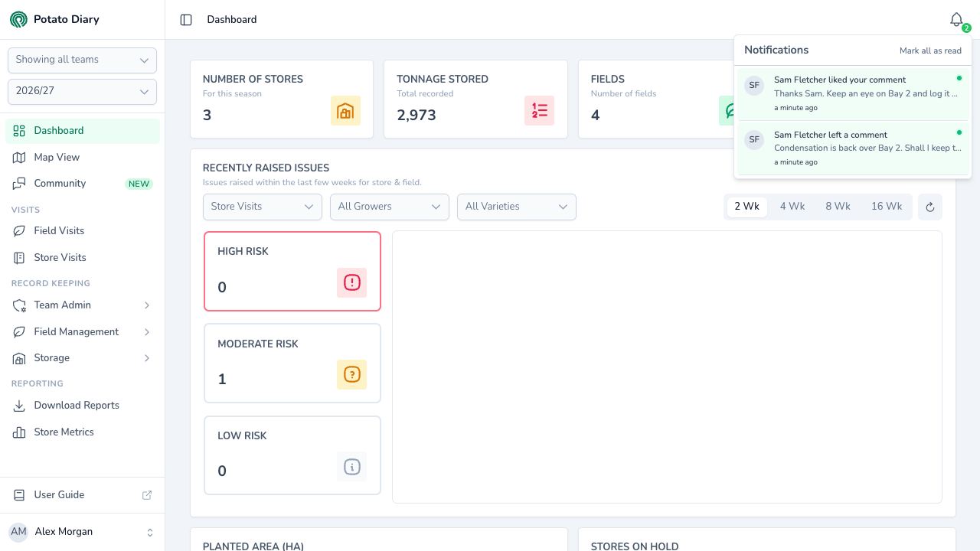Select the 4 Wk time range
This screenshot has height=551, width=980.
pyautogui.click(x=792, y=207)
